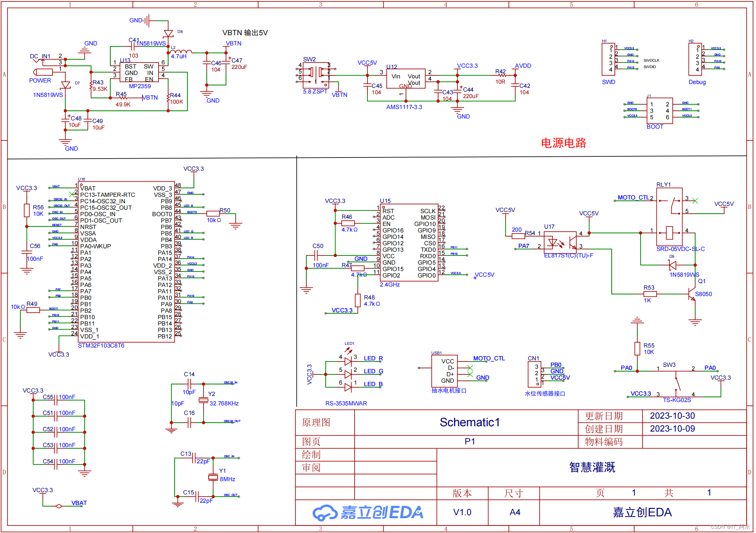Click the red '电源电路' section title
This screenshot has width=756, height=533.
[563, 143]
